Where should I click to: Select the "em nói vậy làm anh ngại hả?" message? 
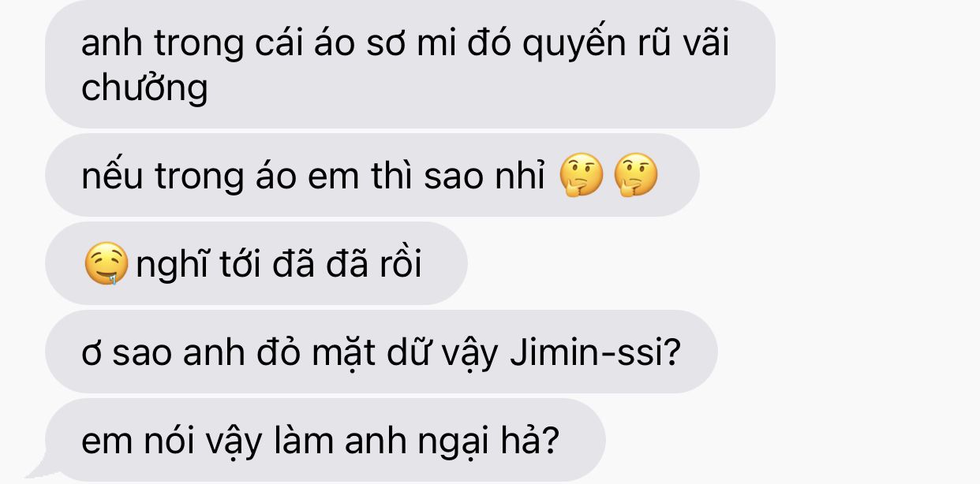[x=325, y=440]
